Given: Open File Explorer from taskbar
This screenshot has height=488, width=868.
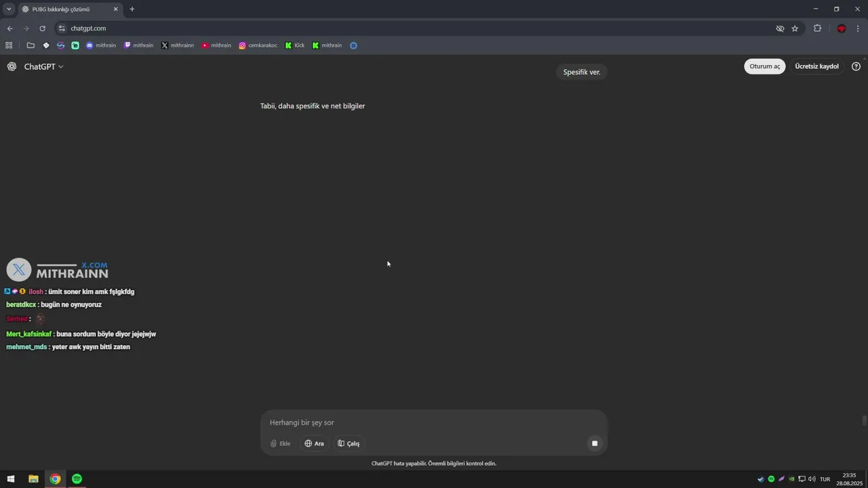Looking at the screenshot, I should (x=33, y=479).
